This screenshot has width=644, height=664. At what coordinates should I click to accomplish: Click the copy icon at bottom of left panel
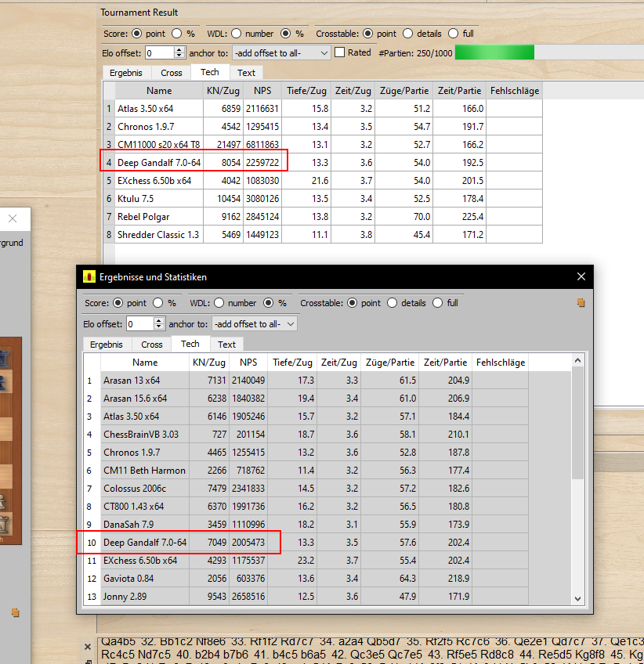tap(15, 612)
